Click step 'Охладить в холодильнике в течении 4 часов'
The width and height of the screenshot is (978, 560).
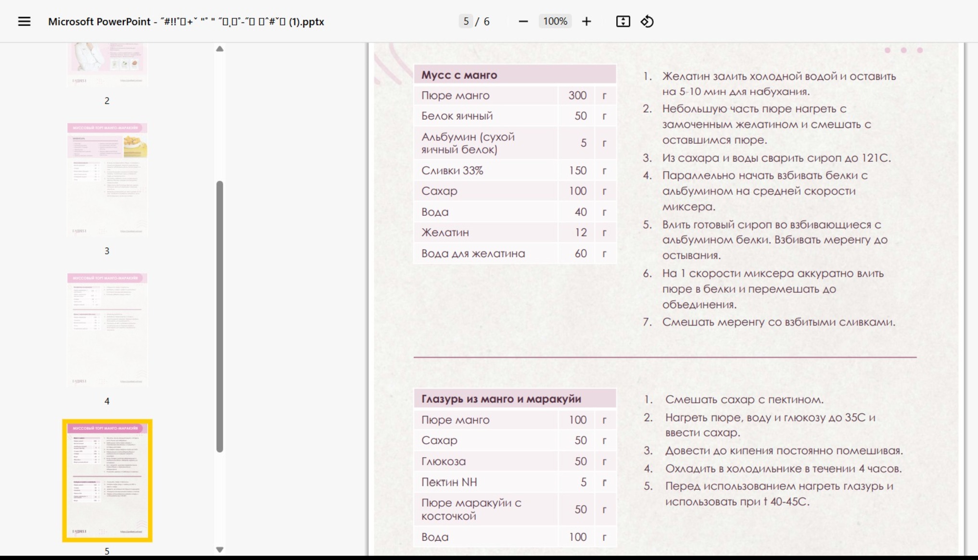(783, 469)
